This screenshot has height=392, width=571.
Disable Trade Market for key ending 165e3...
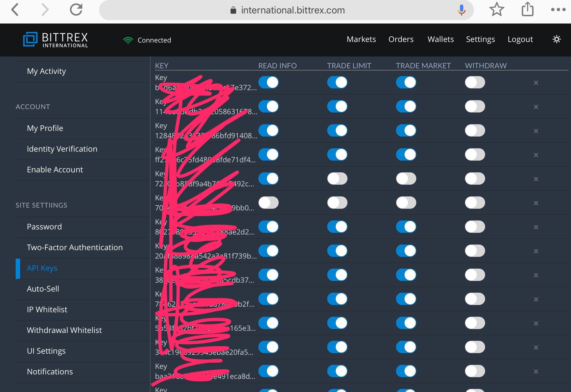coord(406,323)
